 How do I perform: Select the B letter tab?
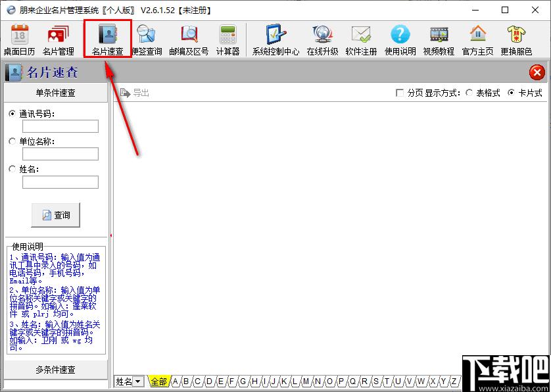[x=186, y=381]
